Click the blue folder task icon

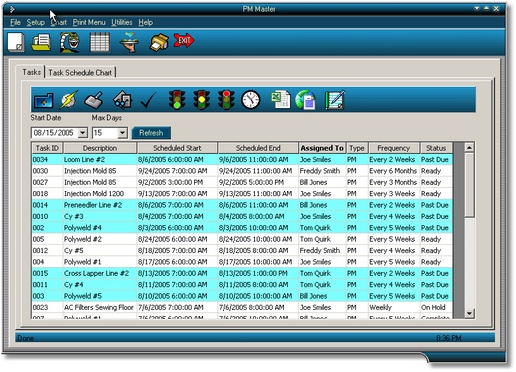click(43, 100)
